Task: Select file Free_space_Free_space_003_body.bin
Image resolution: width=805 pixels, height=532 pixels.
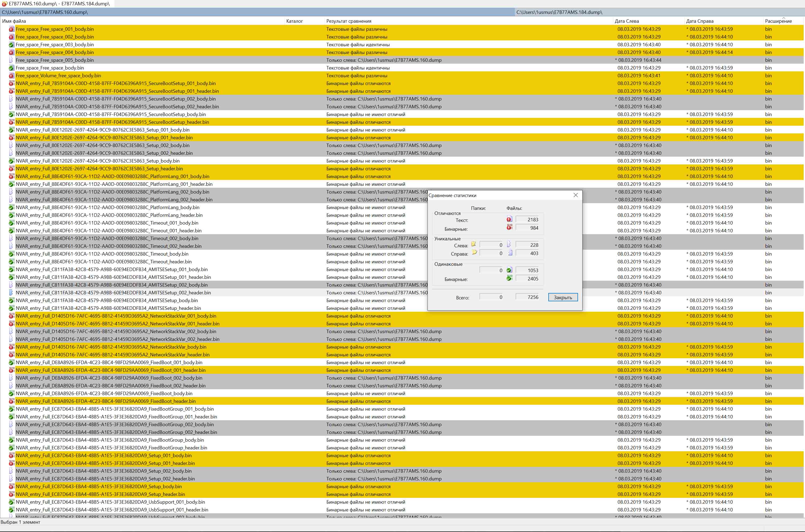Action: click(55, 44)
